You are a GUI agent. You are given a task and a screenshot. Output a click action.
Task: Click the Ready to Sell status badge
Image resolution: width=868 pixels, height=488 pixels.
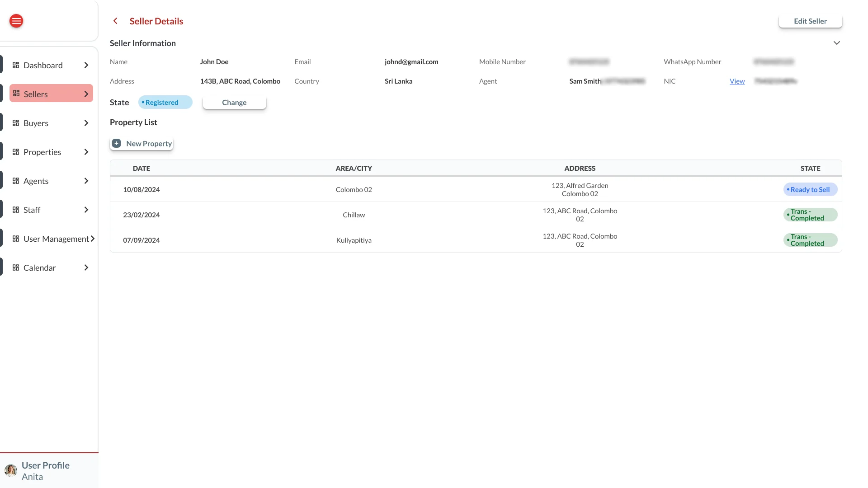coord(810,190)
